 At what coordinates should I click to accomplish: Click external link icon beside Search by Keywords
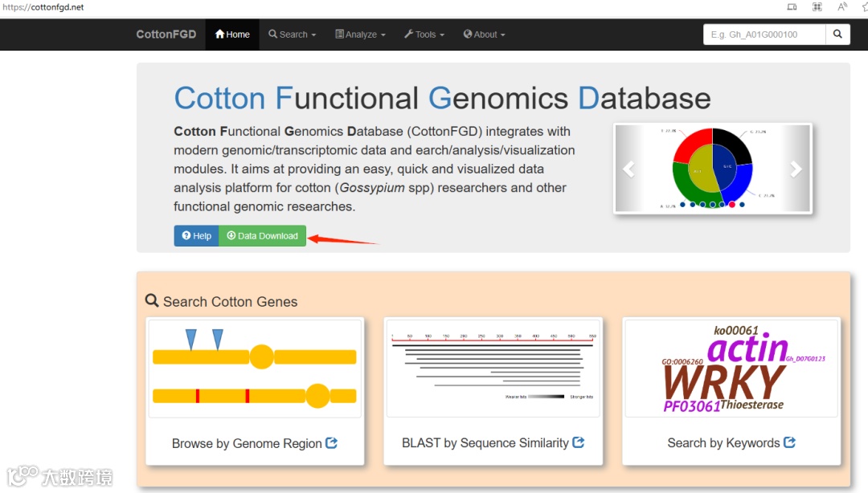(789, 442)
